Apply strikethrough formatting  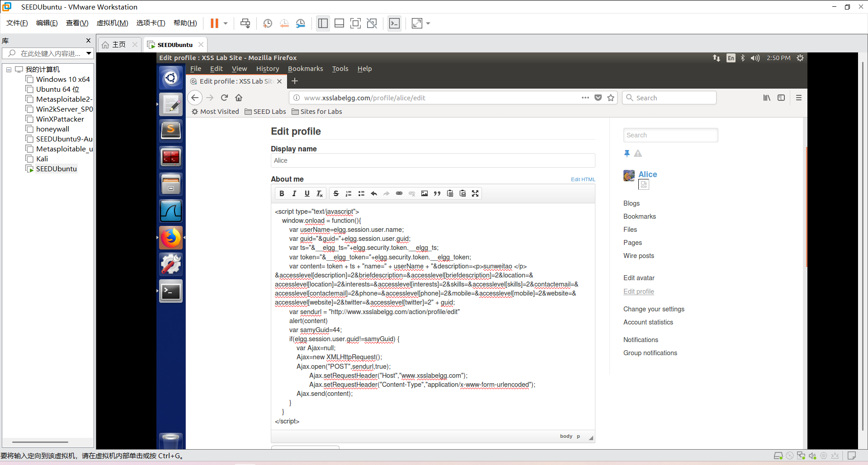pyautogui.click(x=336, y=193)
